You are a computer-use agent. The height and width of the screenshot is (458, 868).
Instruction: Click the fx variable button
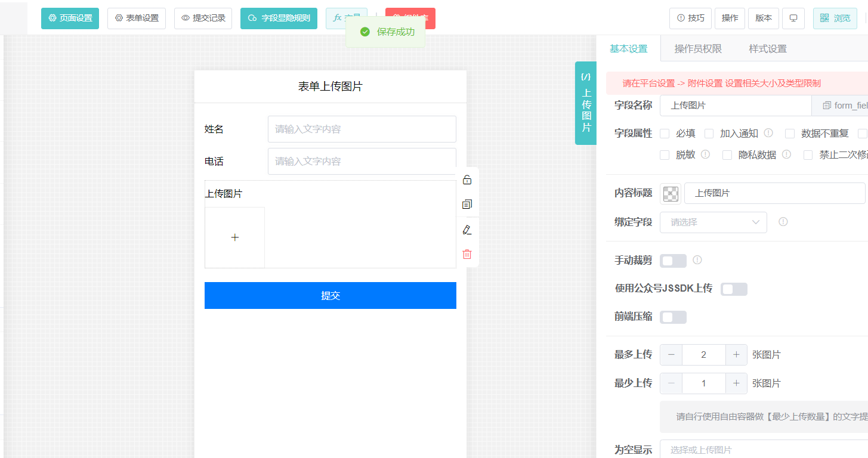(346, 18)
